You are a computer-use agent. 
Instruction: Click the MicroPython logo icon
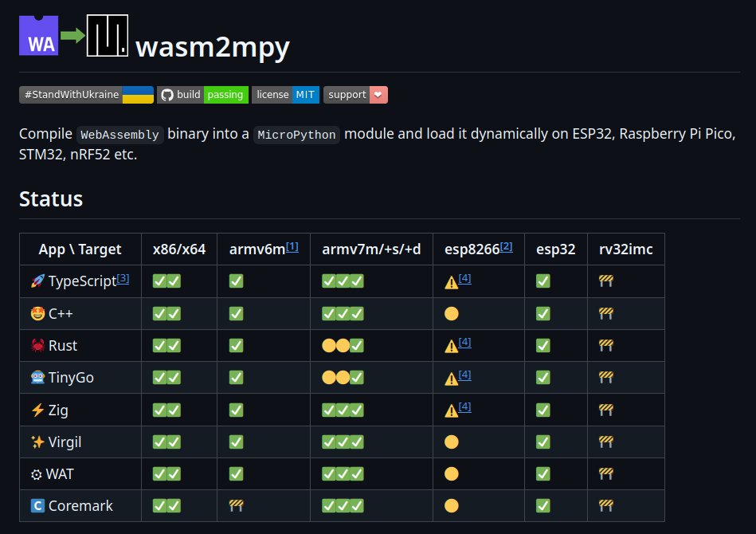coord(107,35)
